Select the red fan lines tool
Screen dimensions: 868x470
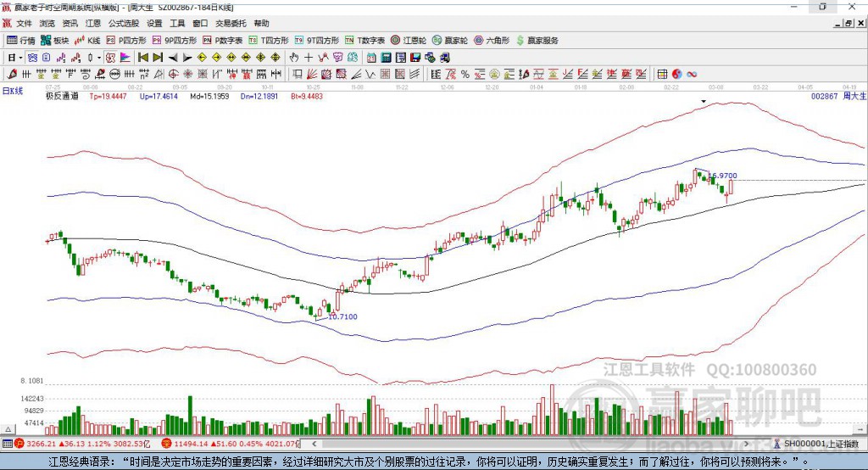[x=312, y=75]
